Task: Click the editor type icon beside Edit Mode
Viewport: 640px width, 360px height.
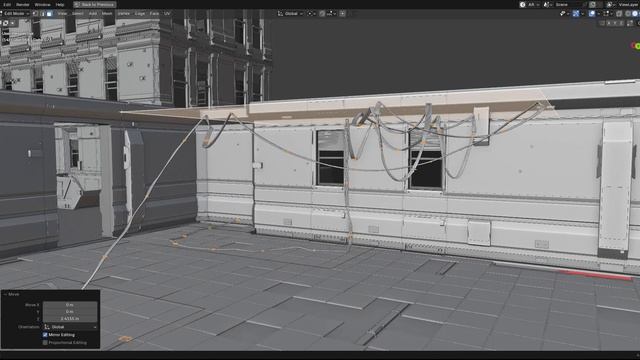Action: tap(1, 13)
